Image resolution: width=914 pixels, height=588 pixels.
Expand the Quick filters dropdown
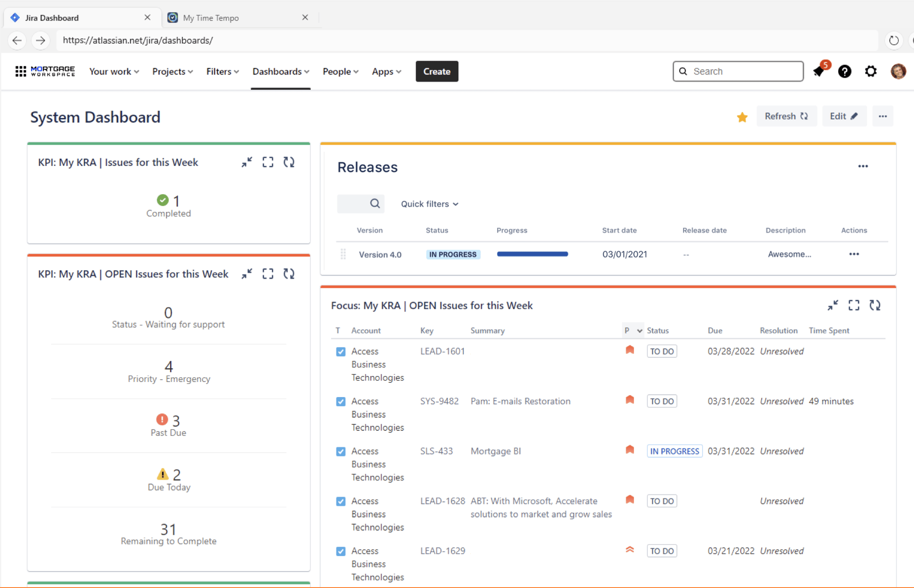pos(430,204)
